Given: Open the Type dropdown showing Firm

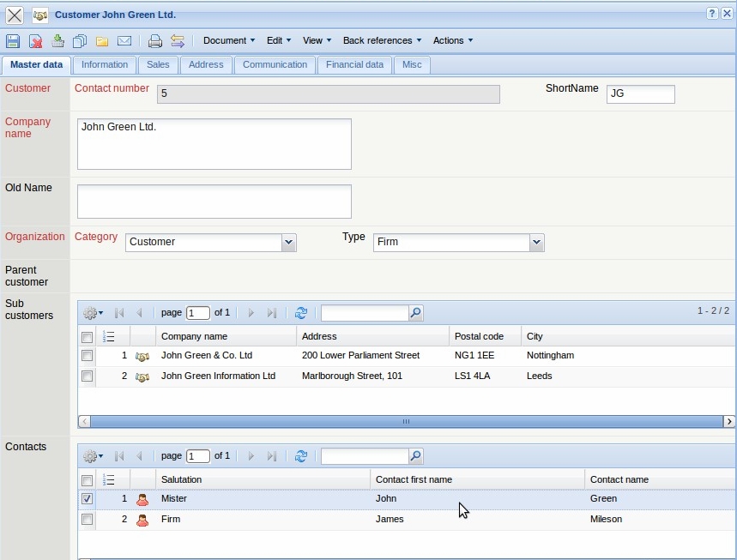Looking at the screenshot, I should click(536, 242).
